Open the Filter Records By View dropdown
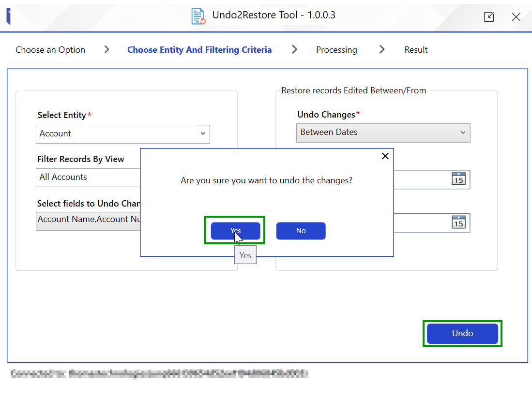532x400 pixels. coord(87,178)
